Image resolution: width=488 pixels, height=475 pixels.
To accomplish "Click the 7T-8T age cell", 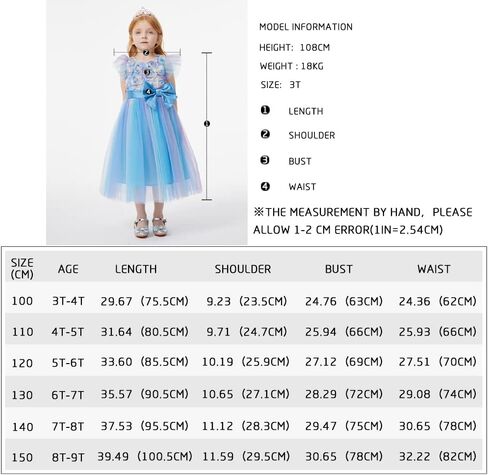I will coord(68,427).
